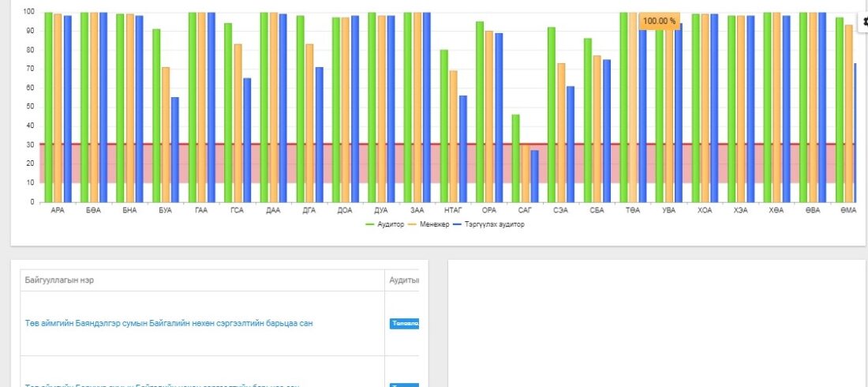Select the orange Менежер bar for БУА

166,135
